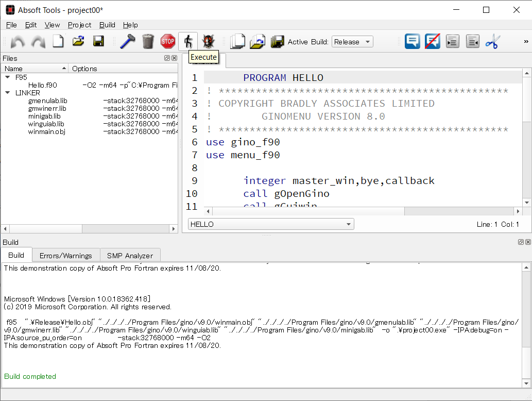Screen dimensions: 532x401
Task: Open the Active Build Release dropdown
Action: (352, 42)
